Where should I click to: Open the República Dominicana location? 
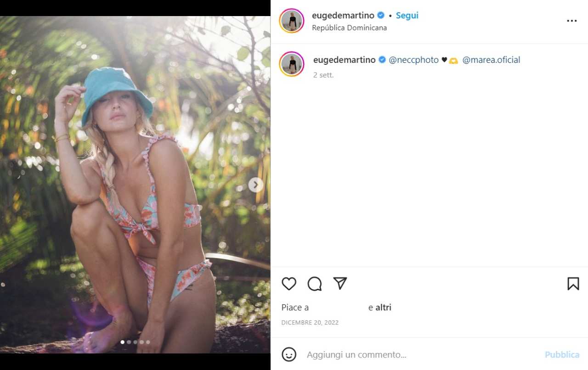349,28
